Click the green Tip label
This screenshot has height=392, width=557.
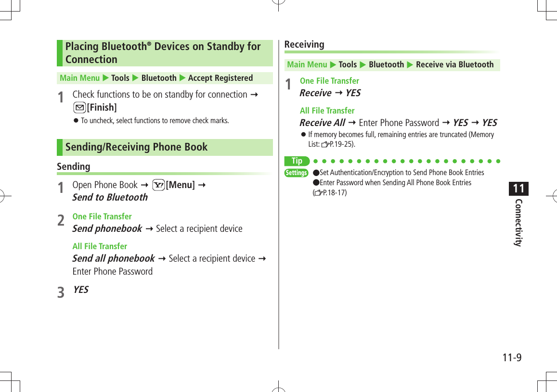tap(297, 161)
